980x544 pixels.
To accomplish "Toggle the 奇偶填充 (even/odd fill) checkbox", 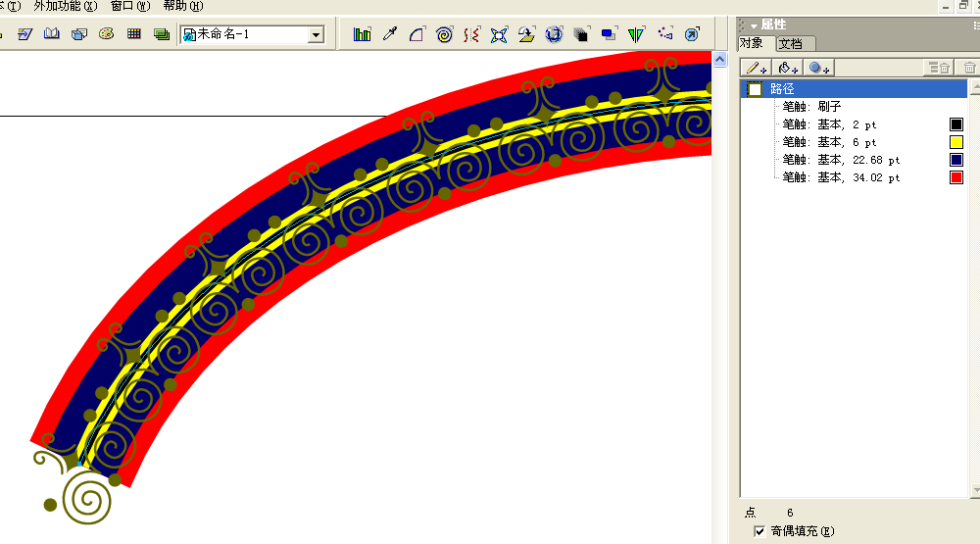I will pyautogui.click(x=759, y=531).
